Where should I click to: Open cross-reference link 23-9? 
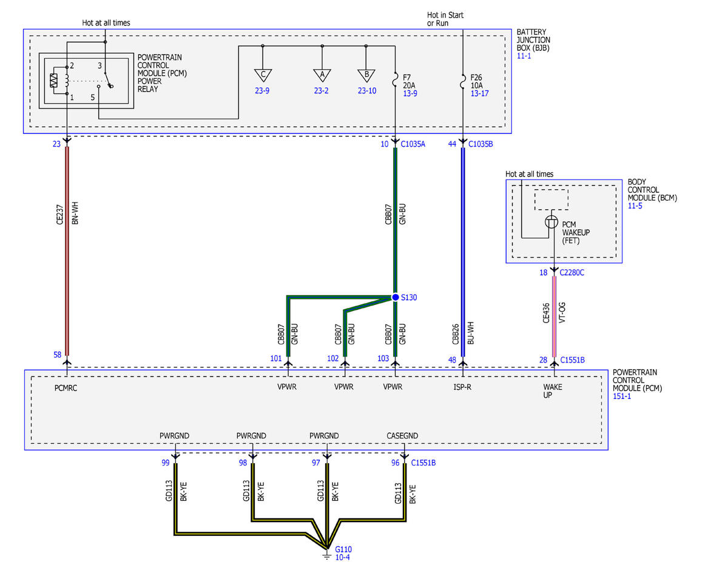point(263,91)
